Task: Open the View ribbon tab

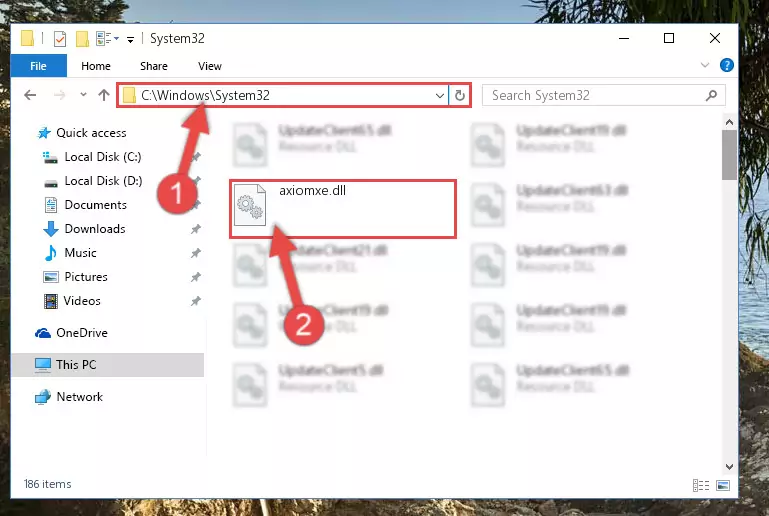Action: point(209,66)
